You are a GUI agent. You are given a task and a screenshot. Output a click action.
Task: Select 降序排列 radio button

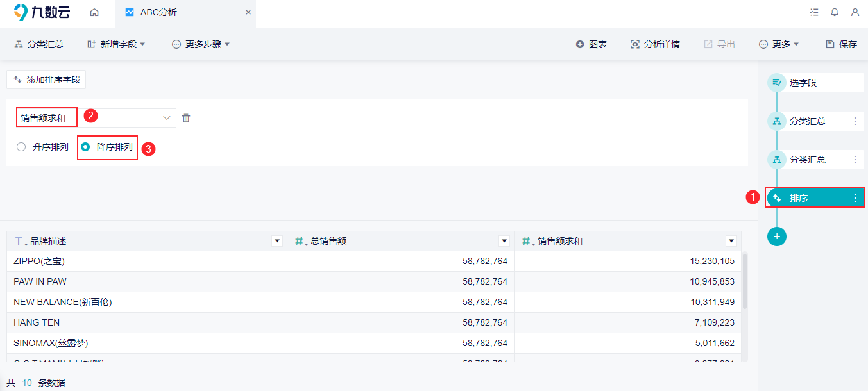pyautogui.click(x=85, y=147)
